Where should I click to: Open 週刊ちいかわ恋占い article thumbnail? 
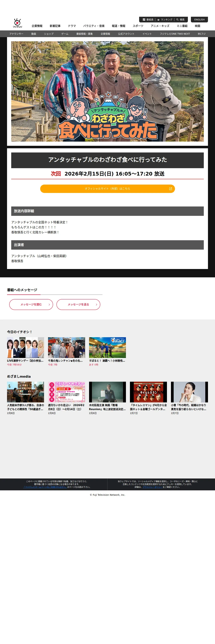[66, 392]
